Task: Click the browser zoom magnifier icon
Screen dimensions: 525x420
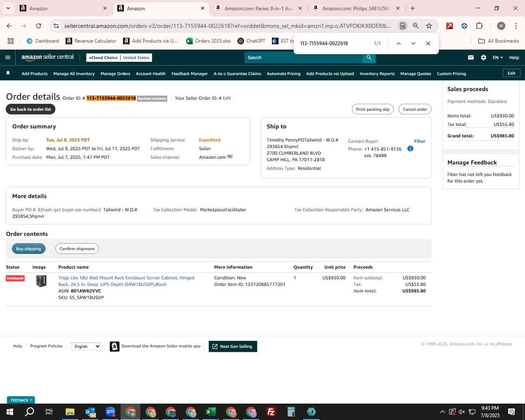Action: (416, 26)
